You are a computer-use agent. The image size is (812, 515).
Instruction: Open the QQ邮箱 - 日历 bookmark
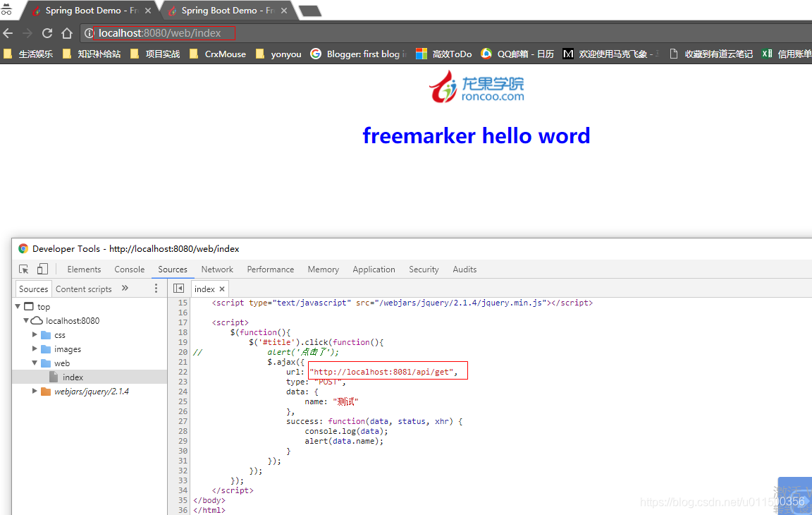[517, 54]
